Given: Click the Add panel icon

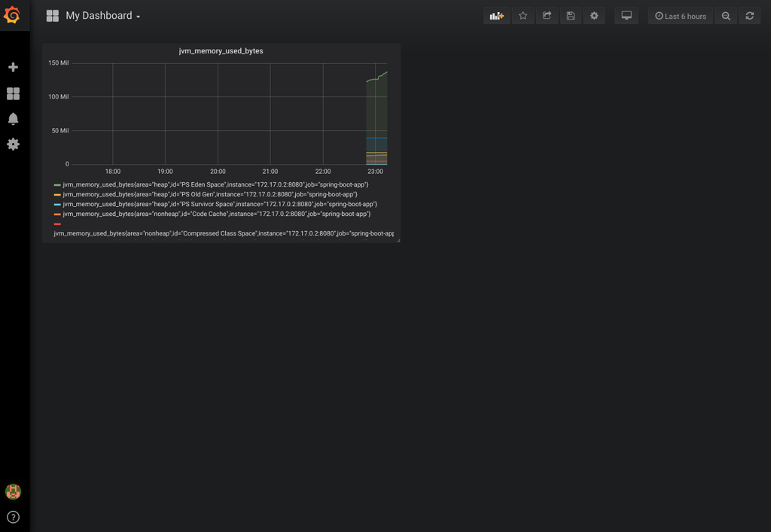Looking at the screenshot, I should 497,16.
